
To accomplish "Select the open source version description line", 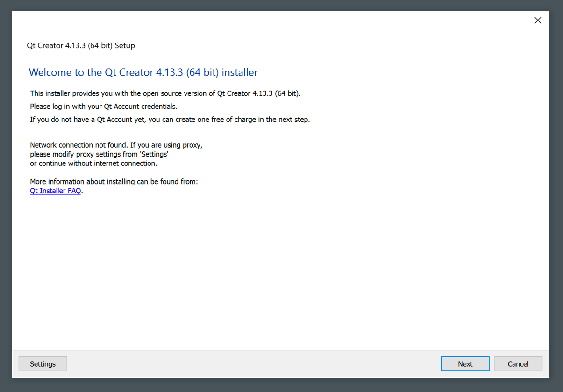I will coord(164,93).
